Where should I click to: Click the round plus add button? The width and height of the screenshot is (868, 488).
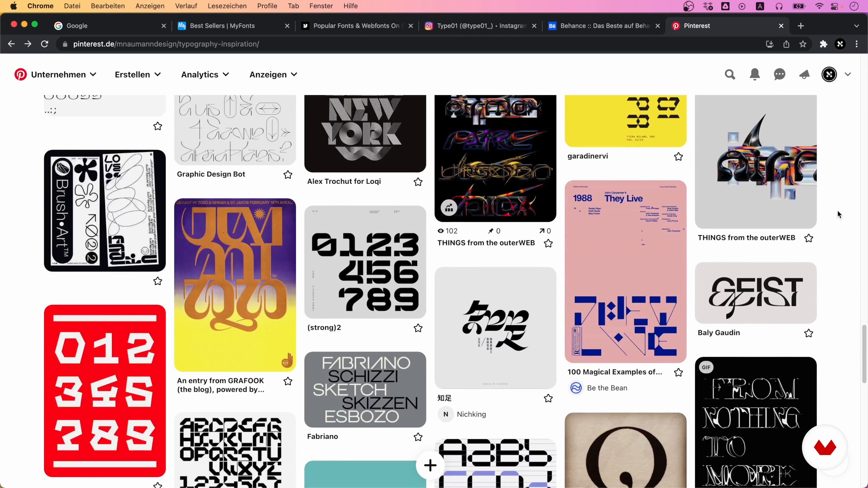[x=430, y=465]
